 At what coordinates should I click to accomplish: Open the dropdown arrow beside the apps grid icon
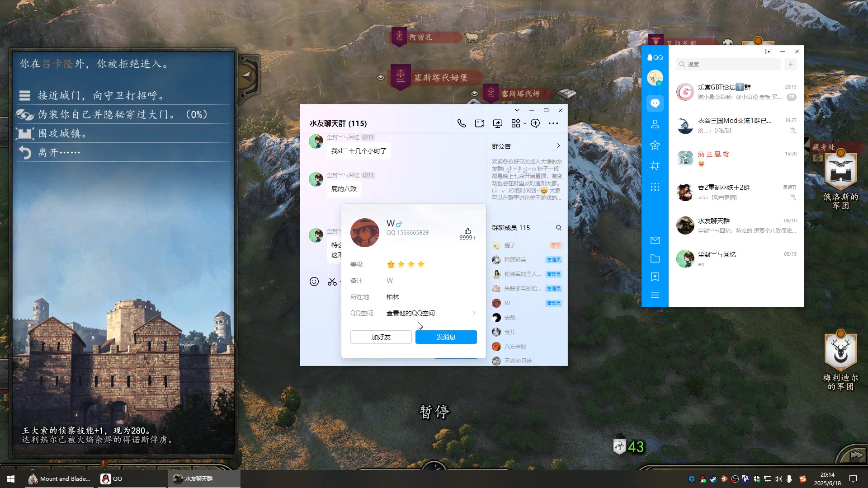(x=525, y=123)
